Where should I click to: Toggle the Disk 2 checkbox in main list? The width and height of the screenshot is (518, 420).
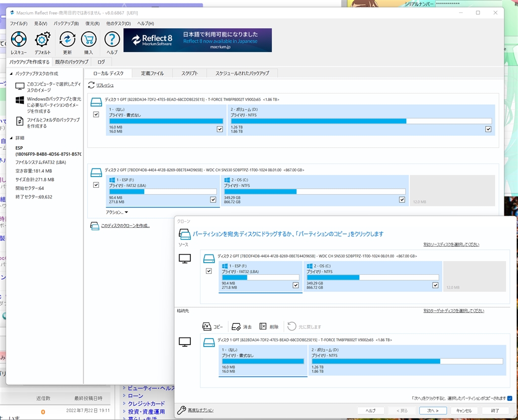(x=96, y=185)
